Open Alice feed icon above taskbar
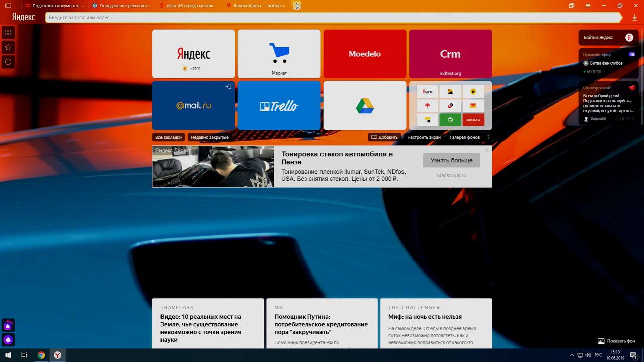The width and height of the screenshot is (644, 362). [x=8, y=325]
